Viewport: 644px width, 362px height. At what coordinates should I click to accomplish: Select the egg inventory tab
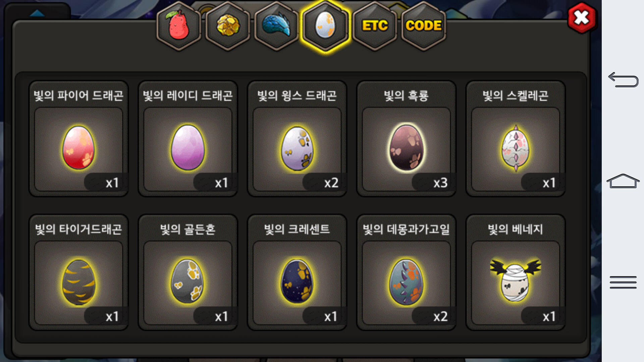click(325, 26)
